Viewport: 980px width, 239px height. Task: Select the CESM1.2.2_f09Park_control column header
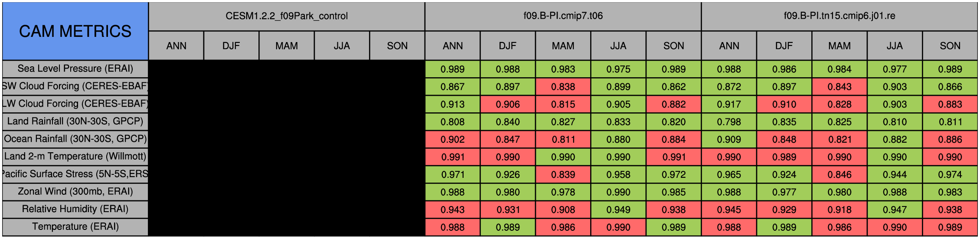pyautogui.click(x=287, y=16)
